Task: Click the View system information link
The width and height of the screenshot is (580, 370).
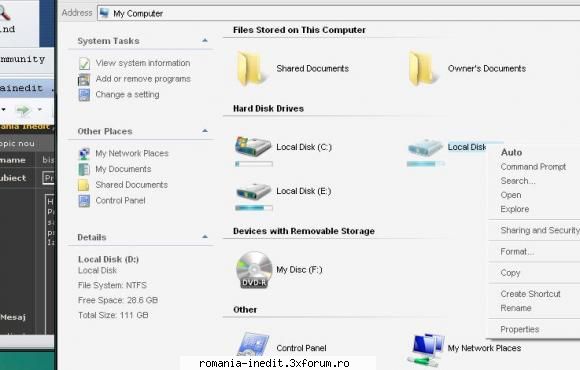Action: [143, 63]
